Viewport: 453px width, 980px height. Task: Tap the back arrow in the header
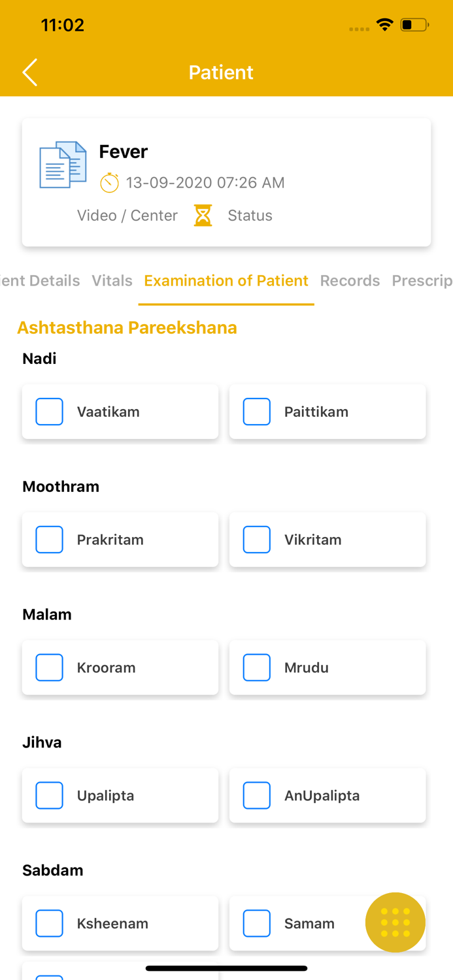[x=29, y=73]
